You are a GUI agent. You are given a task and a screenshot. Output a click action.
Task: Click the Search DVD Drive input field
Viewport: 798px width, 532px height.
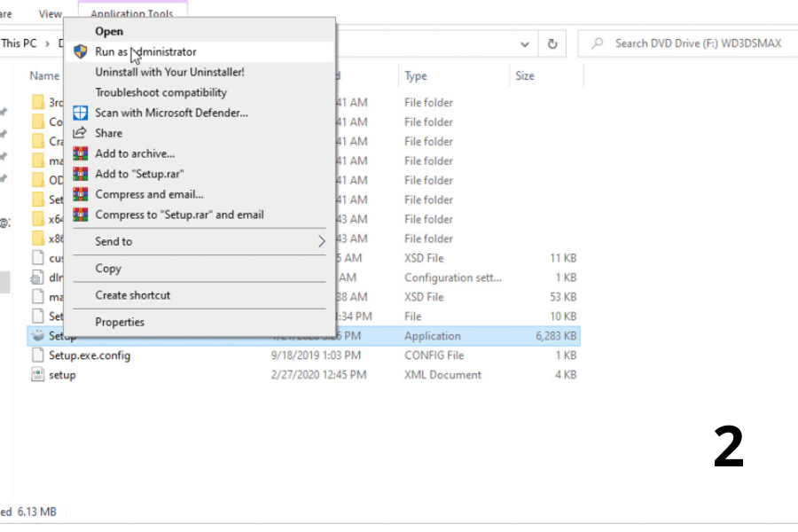[696, 43]
